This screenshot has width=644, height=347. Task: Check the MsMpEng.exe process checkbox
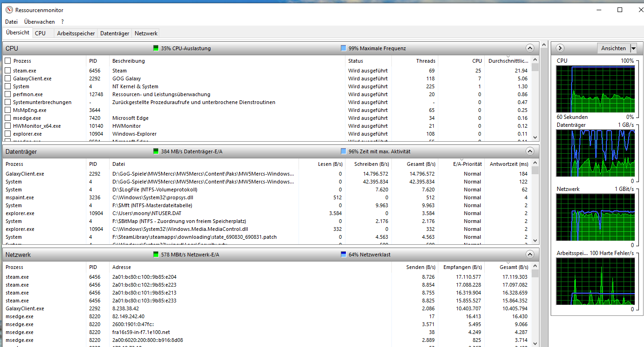8,110
